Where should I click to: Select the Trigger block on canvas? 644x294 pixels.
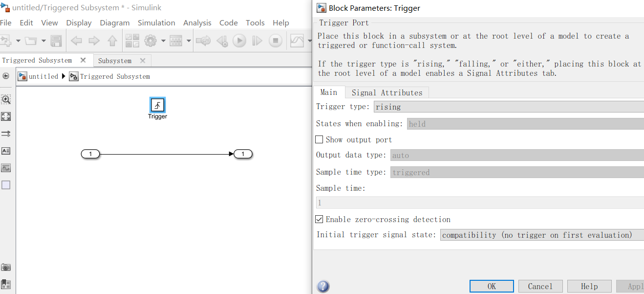coord(157,105)
